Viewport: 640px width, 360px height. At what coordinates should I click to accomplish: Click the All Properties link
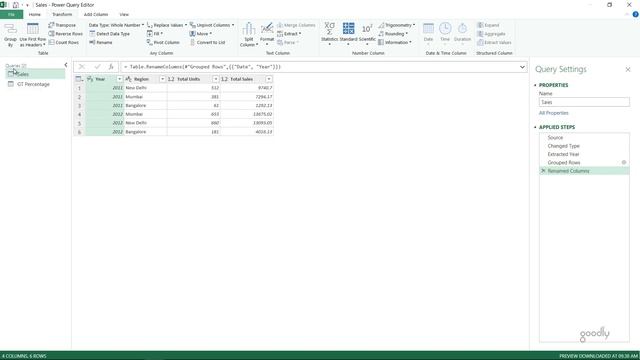(x=553, y=113)
